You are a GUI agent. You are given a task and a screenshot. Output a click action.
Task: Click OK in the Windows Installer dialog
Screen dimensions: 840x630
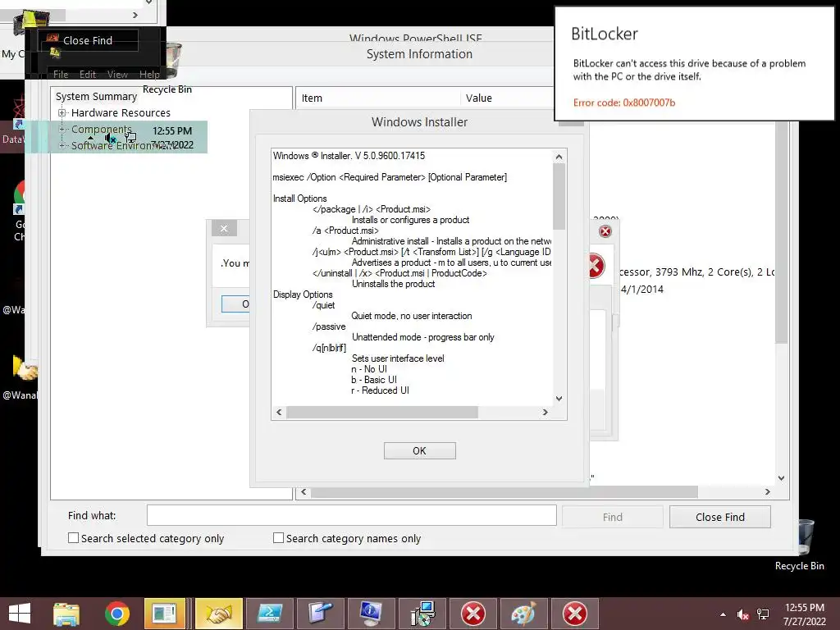[x=419, y=450]
